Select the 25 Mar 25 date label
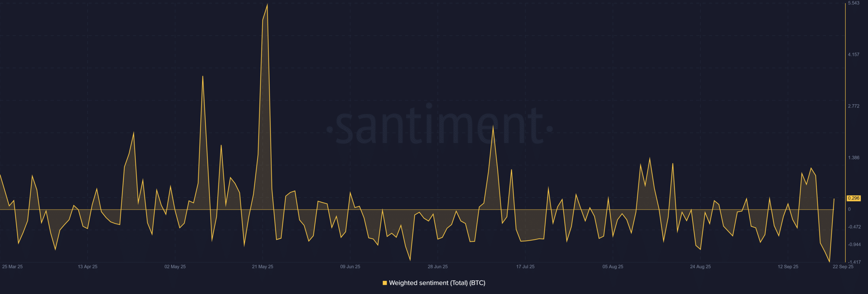Screen dimensions: 868x294 pos(13,267)
